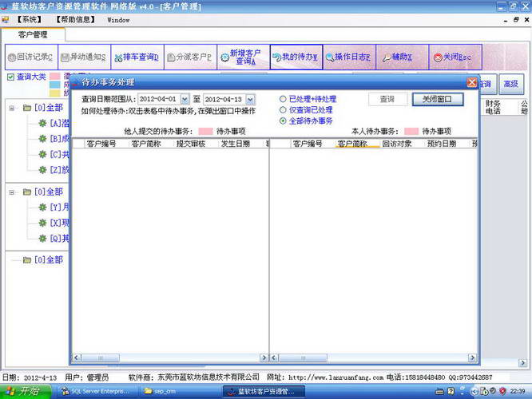Open the 我的待办W toolbar button

pos(296,57)
